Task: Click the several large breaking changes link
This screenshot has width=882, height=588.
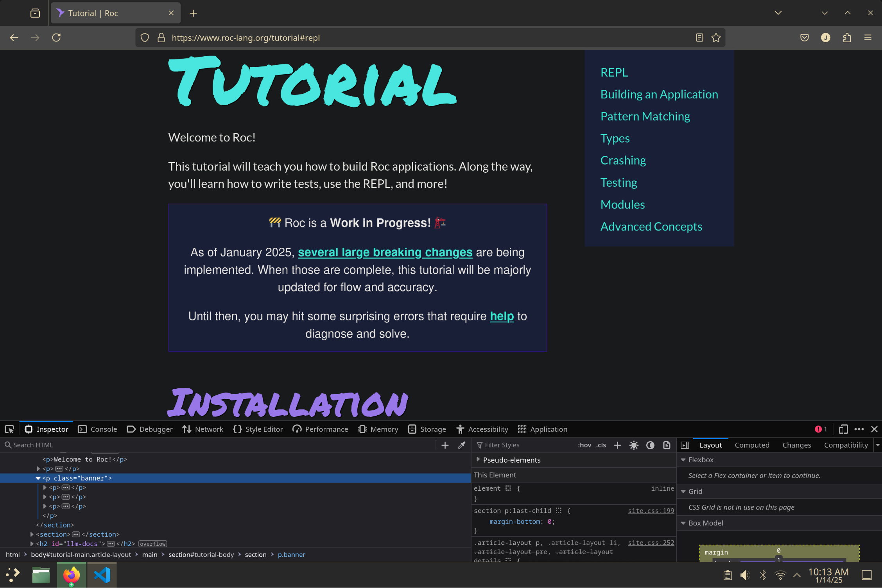Action: pos(385,253)
